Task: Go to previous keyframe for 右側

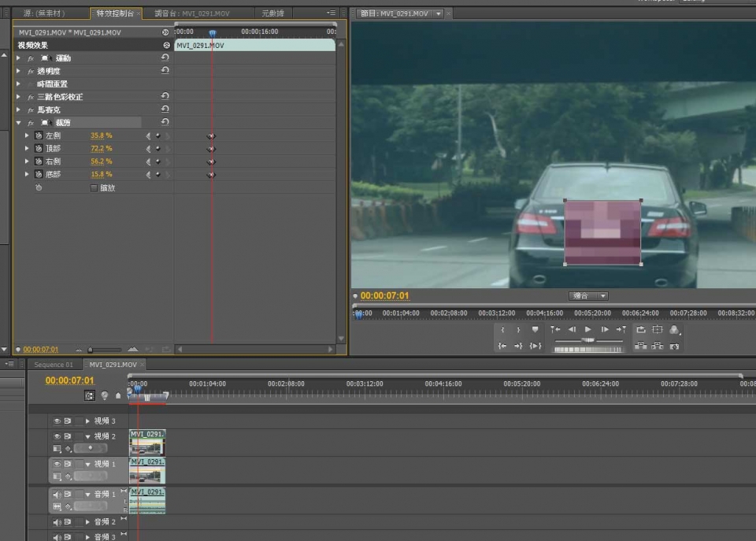Action: [149, 161]
